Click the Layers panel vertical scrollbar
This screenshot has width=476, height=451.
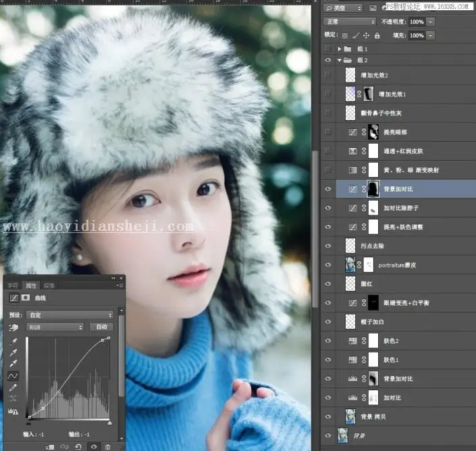(316, 229)
